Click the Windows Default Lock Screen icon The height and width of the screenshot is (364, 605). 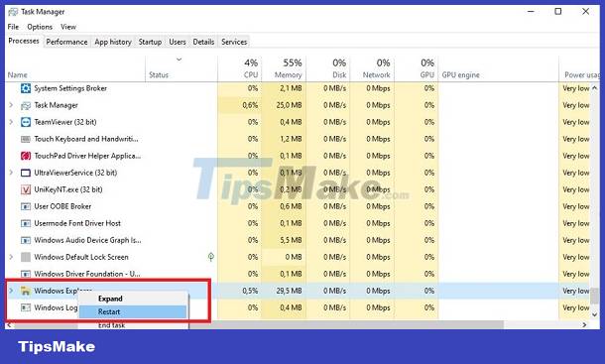[x=26, y=257]
